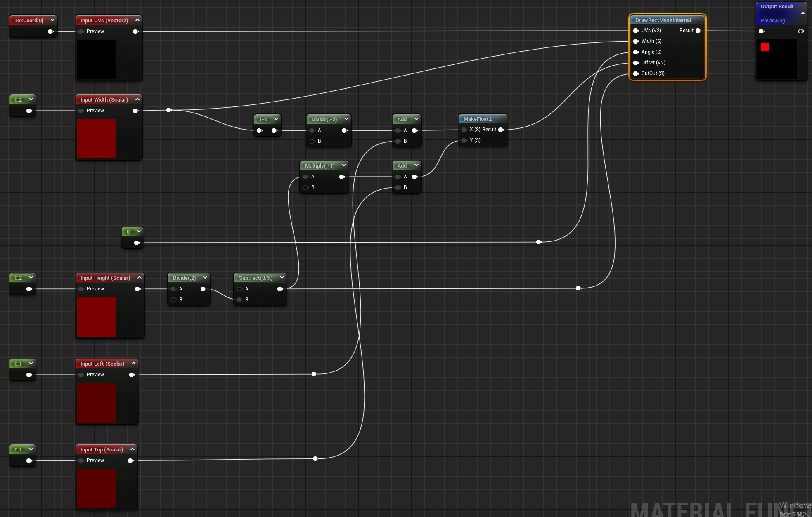
Task: Click the Result output pin on DrawRectMaskInternal
Action: click(x=698, y=31)
